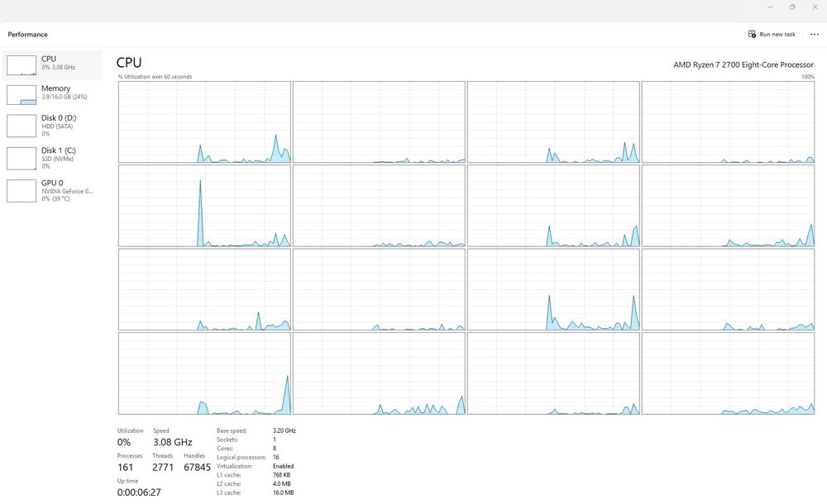Select Disk 0 (D:) HDD entry
827x504 pixels.
click(51, 126)
